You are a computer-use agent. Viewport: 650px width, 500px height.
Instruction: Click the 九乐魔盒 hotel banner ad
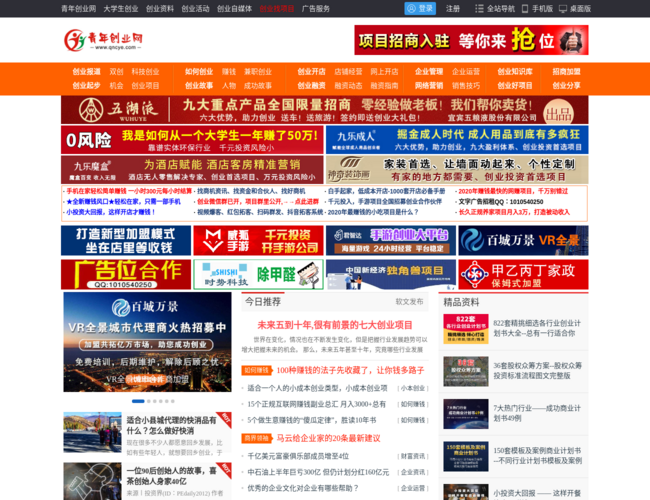click(192, 170)
